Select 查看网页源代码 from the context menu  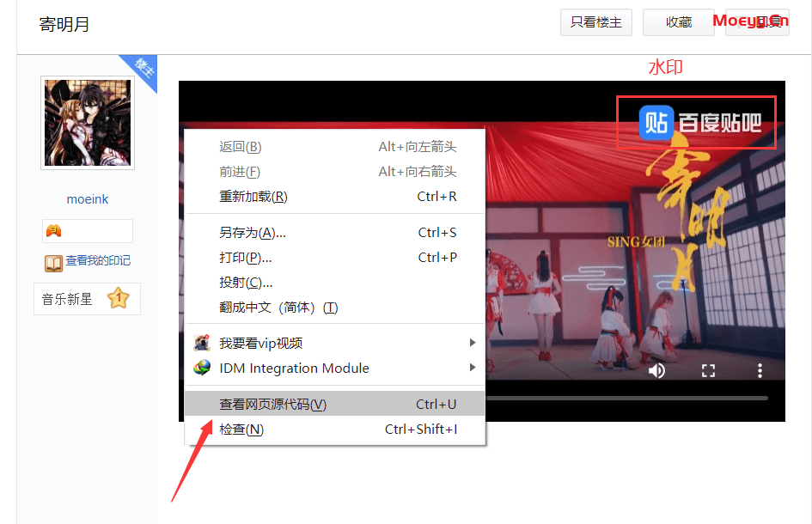pyautogui.click(x=273, y=404)
